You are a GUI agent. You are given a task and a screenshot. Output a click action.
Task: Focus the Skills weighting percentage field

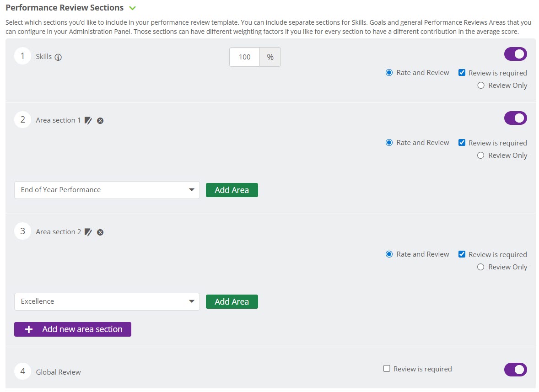pos(244,57)
